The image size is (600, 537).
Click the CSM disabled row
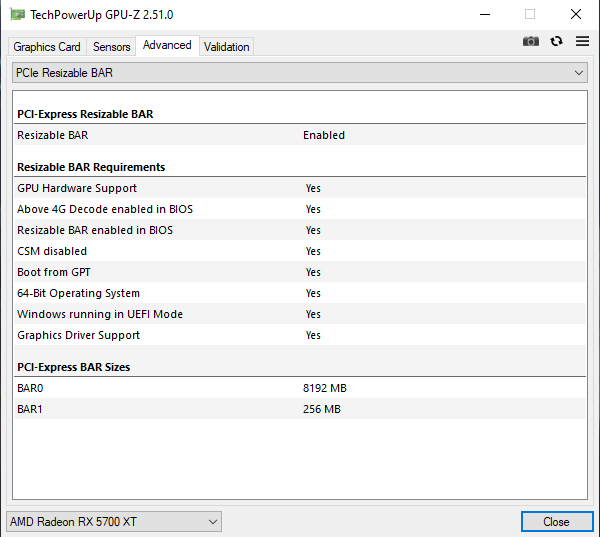[300, 251]
